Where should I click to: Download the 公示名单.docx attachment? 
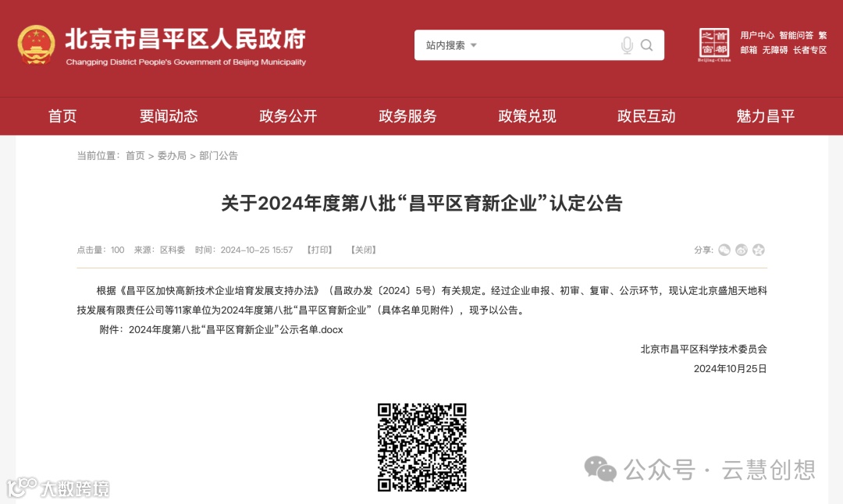pos(236,330)
